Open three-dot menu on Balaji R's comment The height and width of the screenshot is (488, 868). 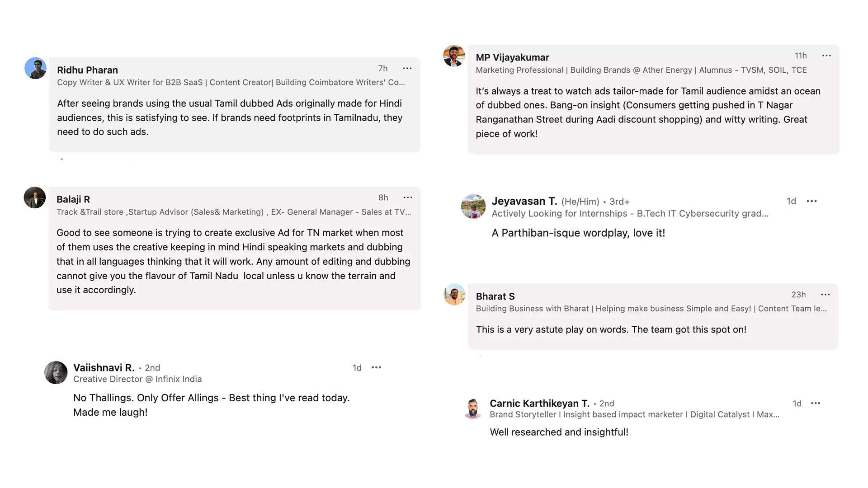pos(408,198)
